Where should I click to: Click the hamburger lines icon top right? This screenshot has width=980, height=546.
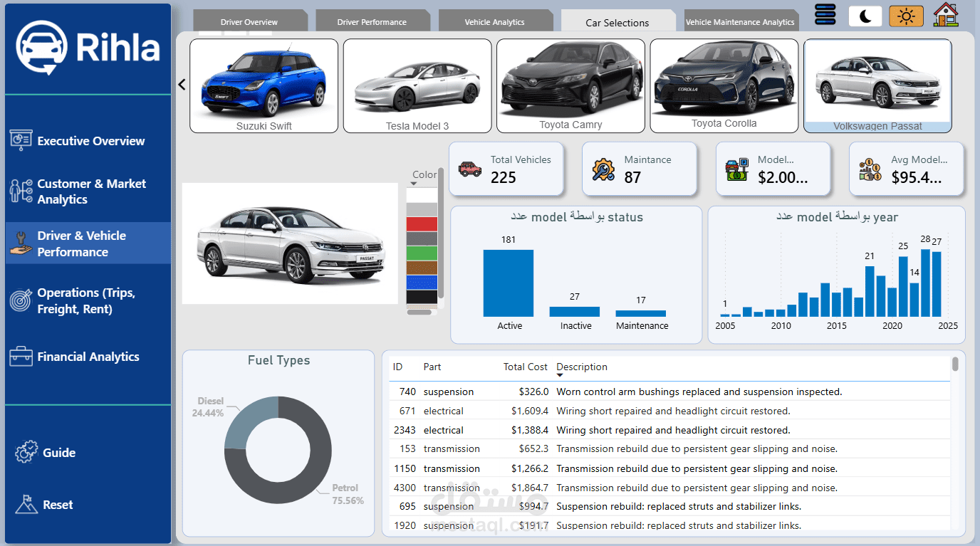825,16
